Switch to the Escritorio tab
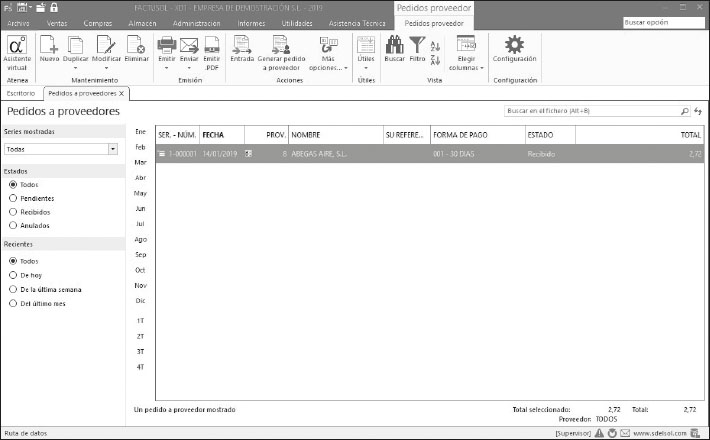This screenshot has width=710, height=440. pyautogui.click(x=21, y=93)
